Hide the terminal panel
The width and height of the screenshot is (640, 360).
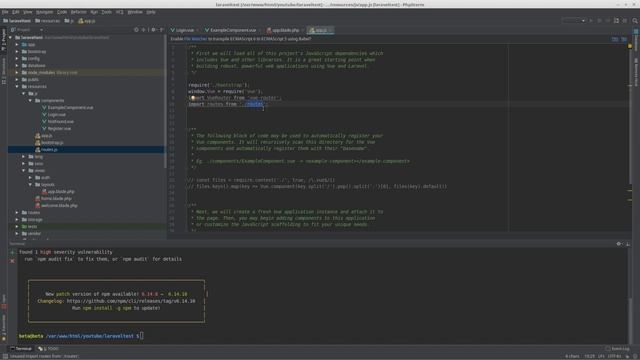tap(628, 244)
